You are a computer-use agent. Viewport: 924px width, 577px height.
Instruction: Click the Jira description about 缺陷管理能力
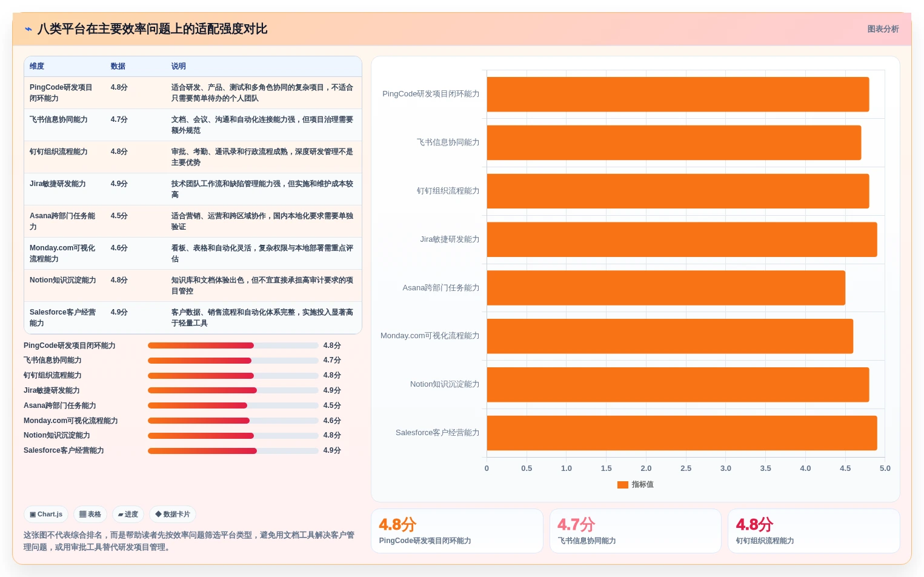pos(262,189)
